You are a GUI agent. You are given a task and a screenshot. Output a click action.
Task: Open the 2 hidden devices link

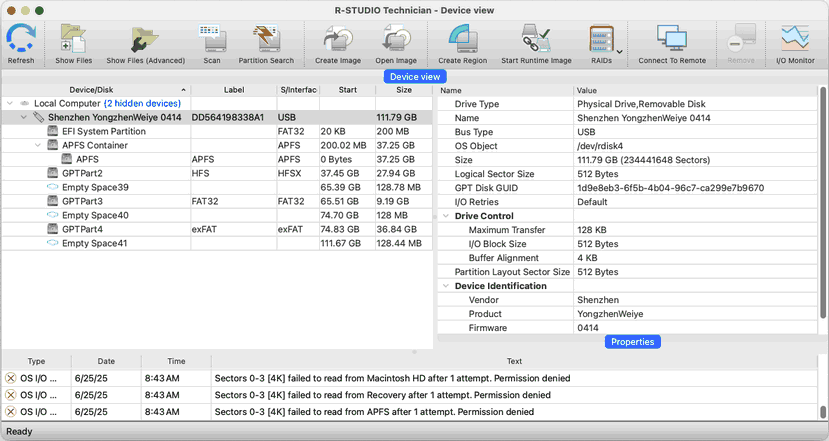142,103
